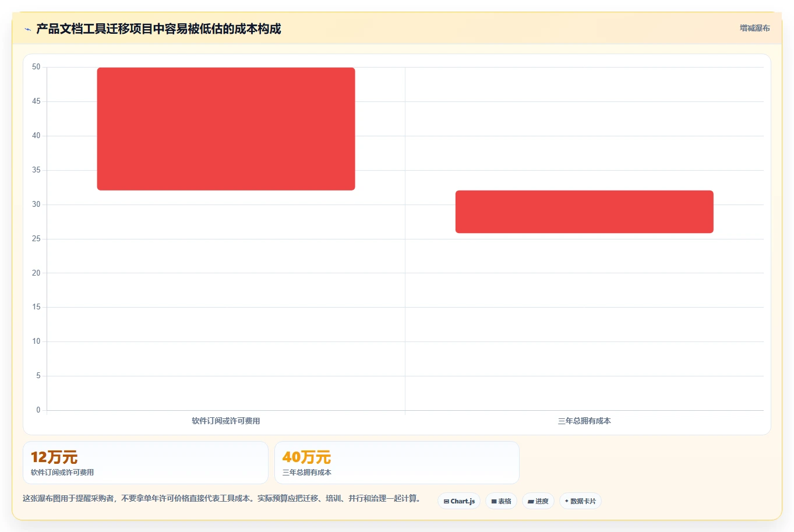Click the 增减瀑布 label in the header
Image resolution: width=794 pixels, height=532 pixels.
tap(754, 28)
